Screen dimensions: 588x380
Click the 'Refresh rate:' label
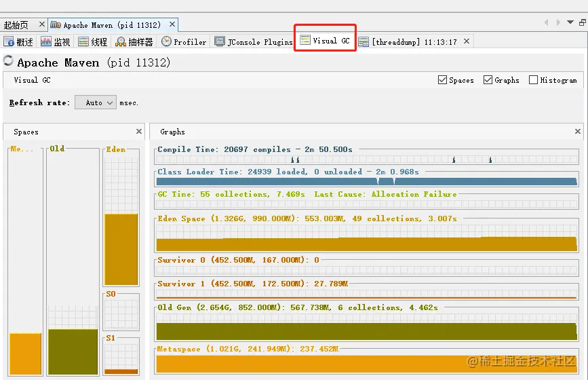[x=39, y=102]
